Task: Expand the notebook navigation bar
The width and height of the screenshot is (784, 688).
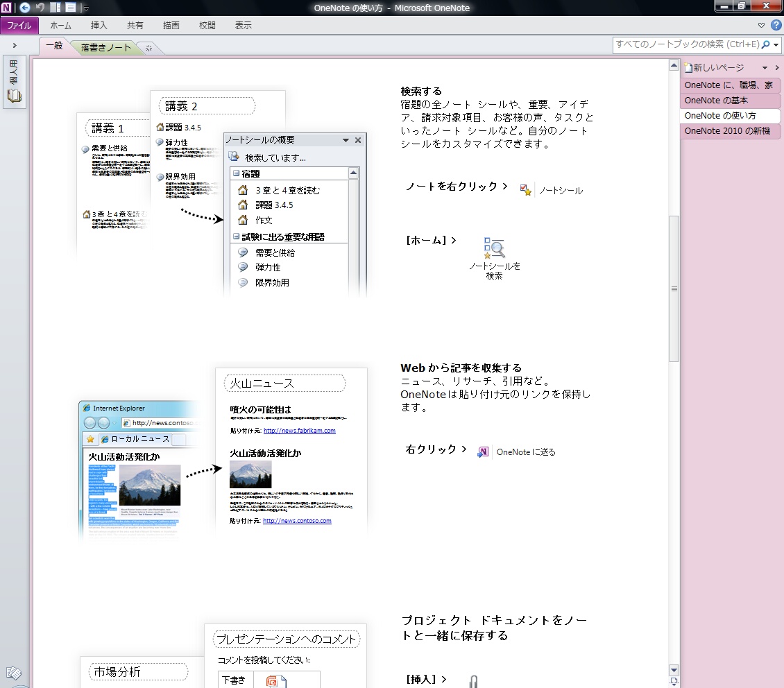Action: click(15, 46)
